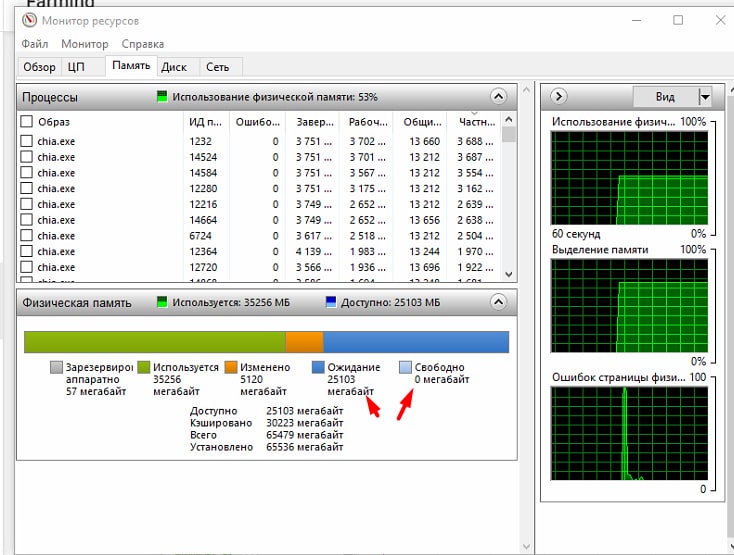
Task: Click the Вид button
Action: point(665,97)
